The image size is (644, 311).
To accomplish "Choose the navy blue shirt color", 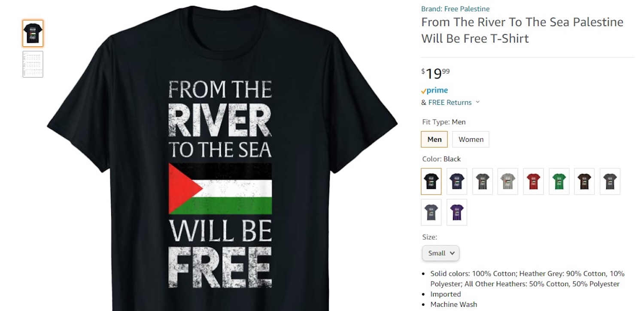I will pyautogui.click(x=457, y=181).
